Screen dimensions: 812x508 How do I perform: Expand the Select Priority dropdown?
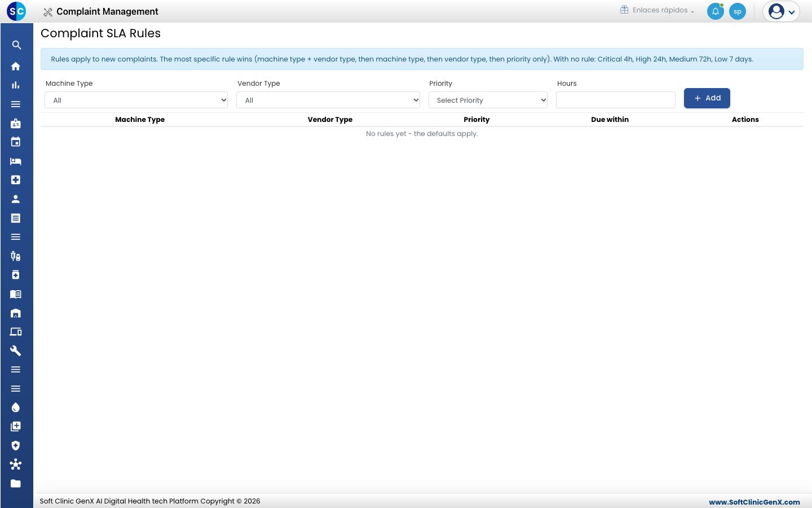click(x=488, y=100)
